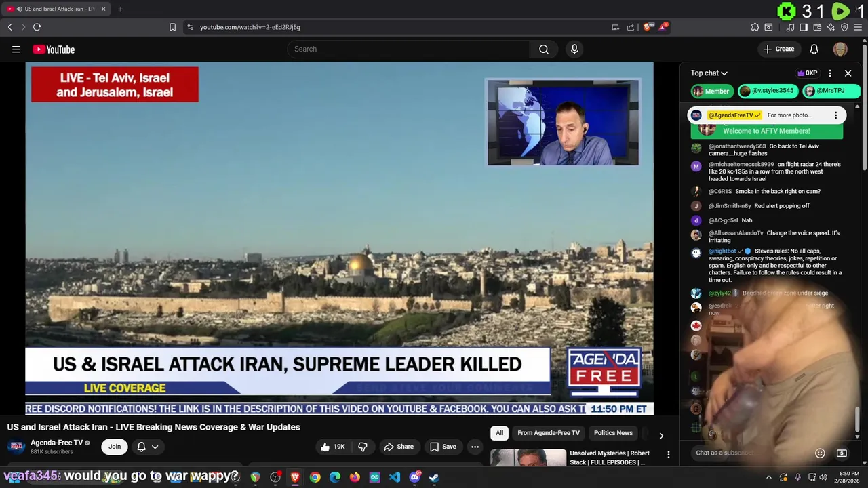Viewport: 868px width, 488px height.
Task: Click Join channel membership button
Action: click(115, 447)
